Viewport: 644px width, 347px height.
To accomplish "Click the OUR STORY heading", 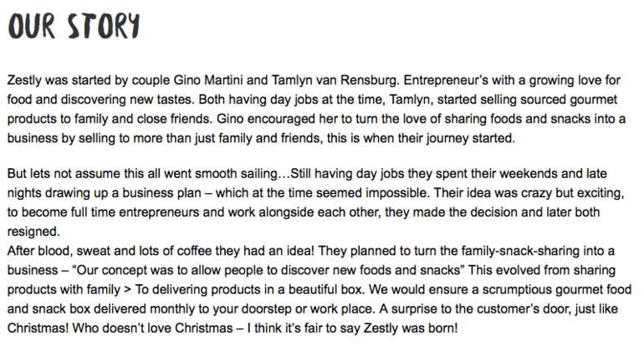I will pyautogui.click(x=74, y=26).
